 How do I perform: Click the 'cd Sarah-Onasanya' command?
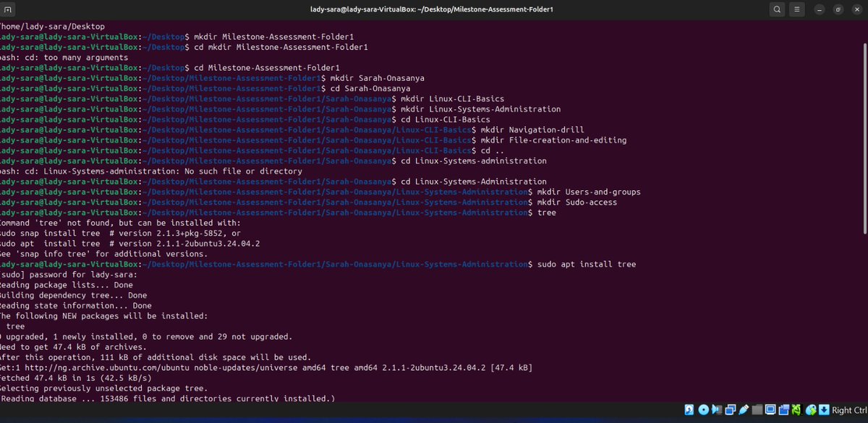coord(369,88)
